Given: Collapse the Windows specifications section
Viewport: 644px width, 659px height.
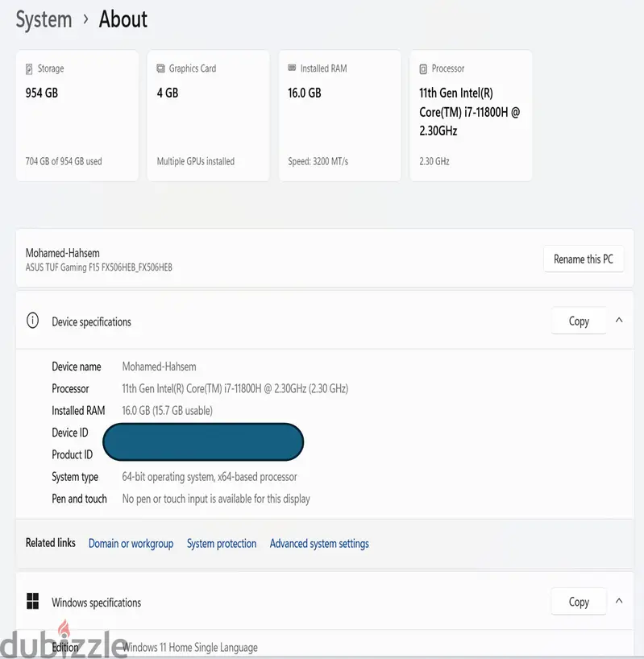Looking at the screenshot, I should click(x=619, y=601).
